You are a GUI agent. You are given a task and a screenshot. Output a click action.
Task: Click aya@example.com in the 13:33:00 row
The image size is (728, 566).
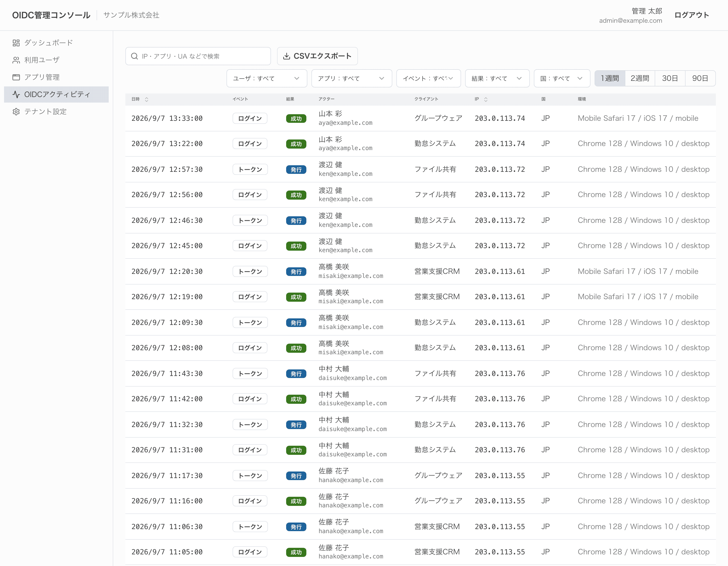coord(345,123)
